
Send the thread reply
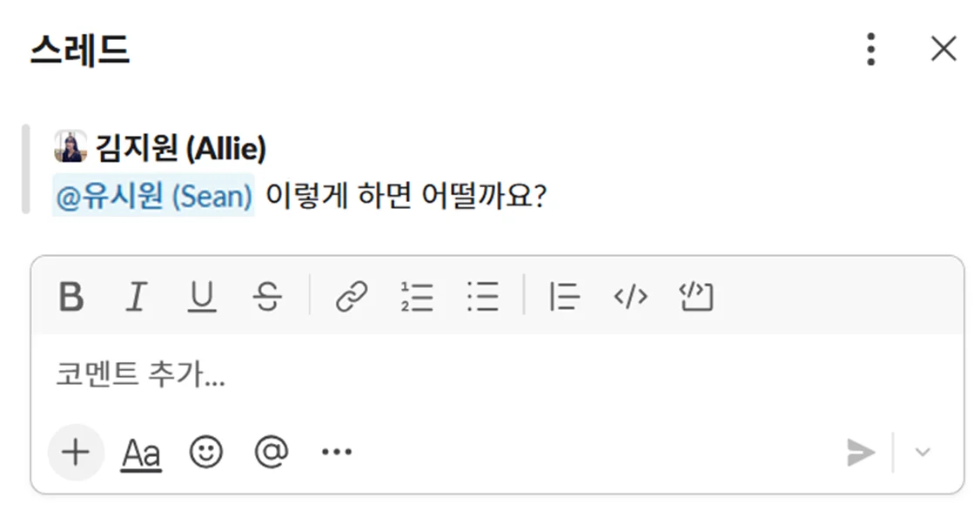(x=861, y=453)
